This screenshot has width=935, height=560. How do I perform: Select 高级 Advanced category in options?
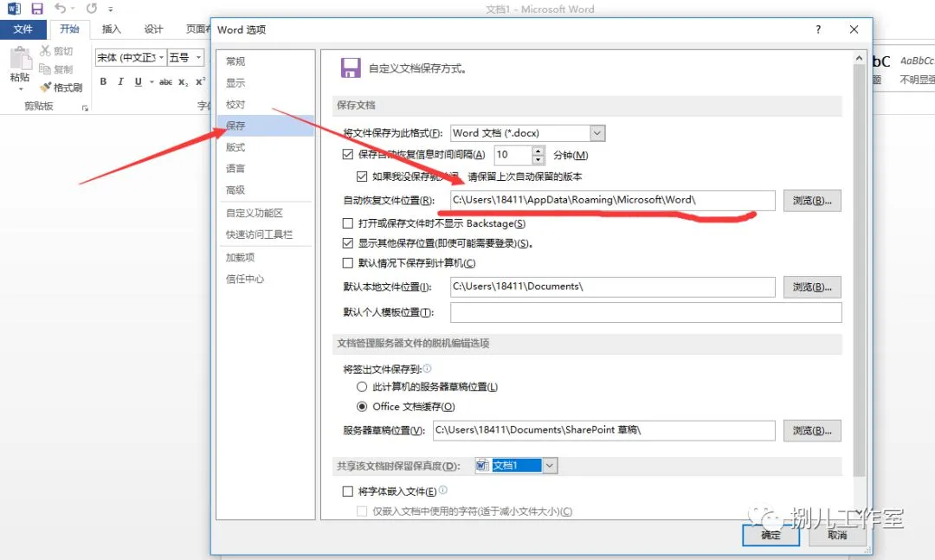[266, 190]
